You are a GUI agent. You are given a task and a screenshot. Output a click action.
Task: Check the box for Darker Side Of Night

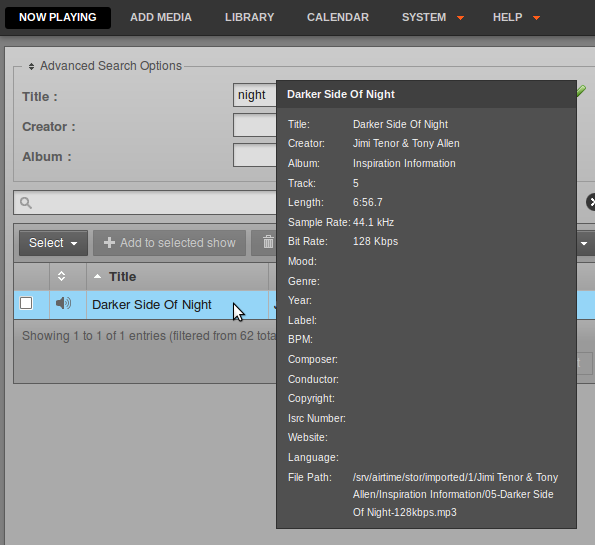(x=26, y=303)
